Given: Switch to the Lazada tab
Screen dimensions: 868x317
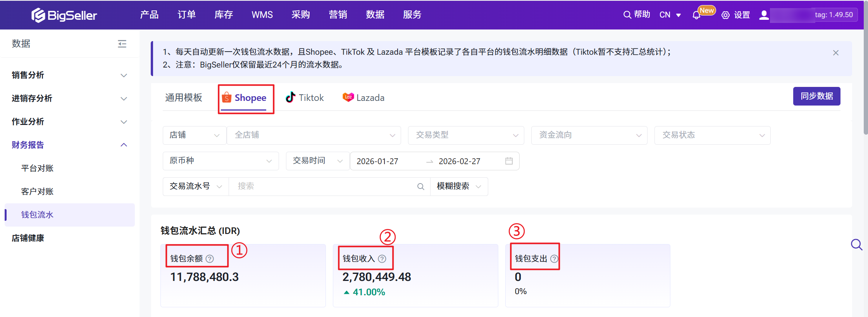Looking at the screenshot, I should 363,98.
